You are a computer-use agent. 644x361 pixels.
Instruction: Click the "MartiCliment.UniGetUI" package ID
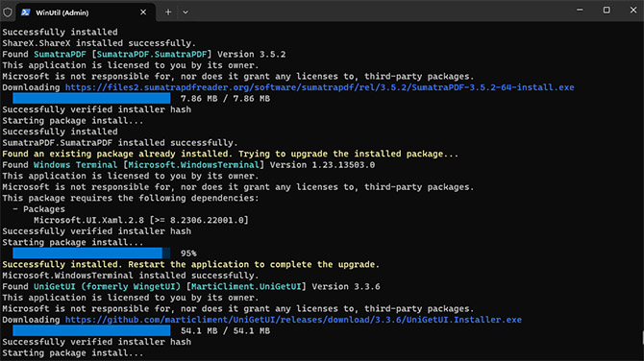click(246, 286)
